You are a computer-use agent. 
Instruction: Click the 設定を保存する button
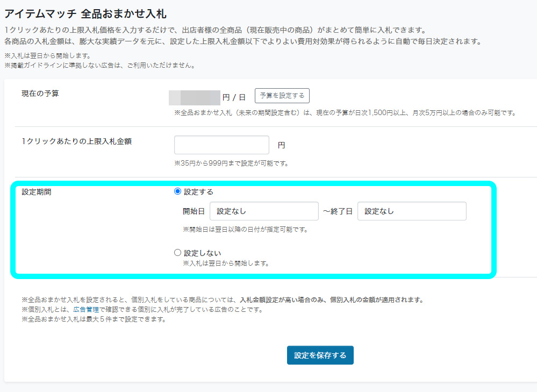[320, 355]
